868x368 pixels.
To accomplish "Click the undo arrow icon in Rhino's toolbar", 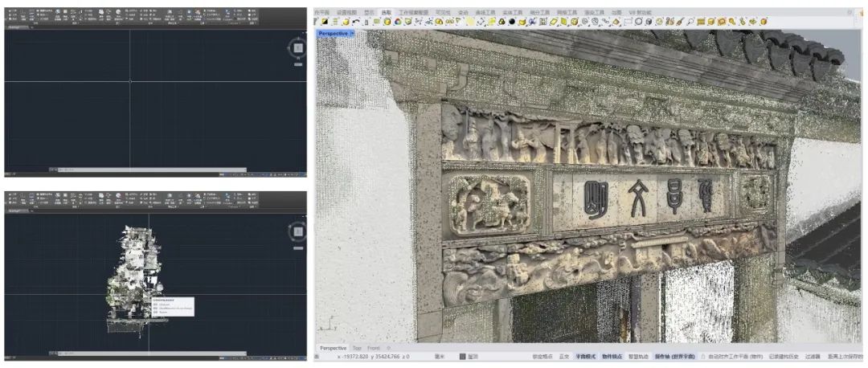I will click(355, 21).
